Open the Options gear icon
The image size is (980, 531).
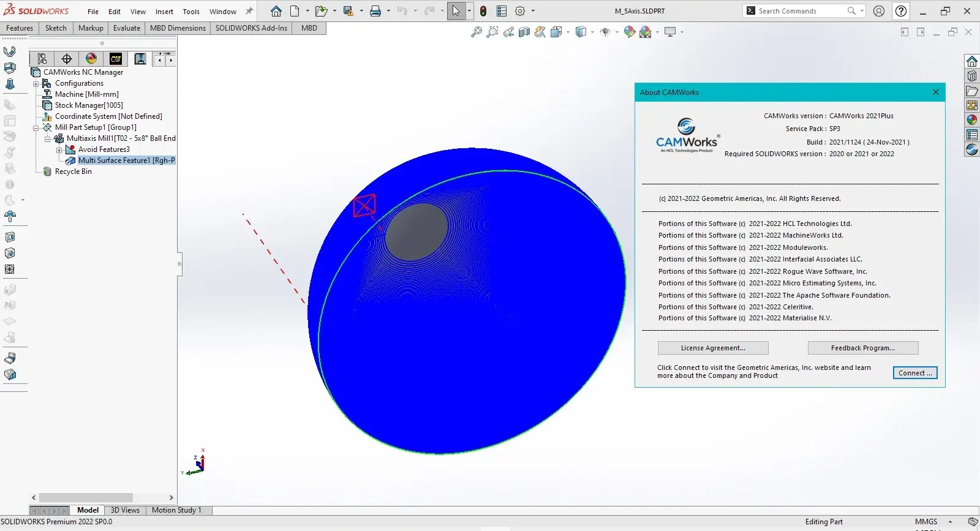(520, 11)
